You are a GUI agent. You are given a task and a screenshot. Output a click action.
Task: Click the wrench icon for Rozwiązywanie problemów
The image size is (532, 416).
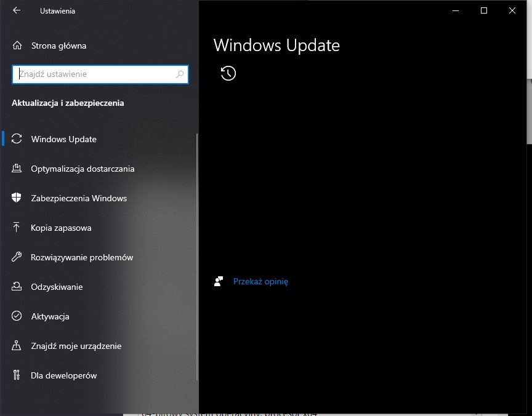[x=17, y=257]
